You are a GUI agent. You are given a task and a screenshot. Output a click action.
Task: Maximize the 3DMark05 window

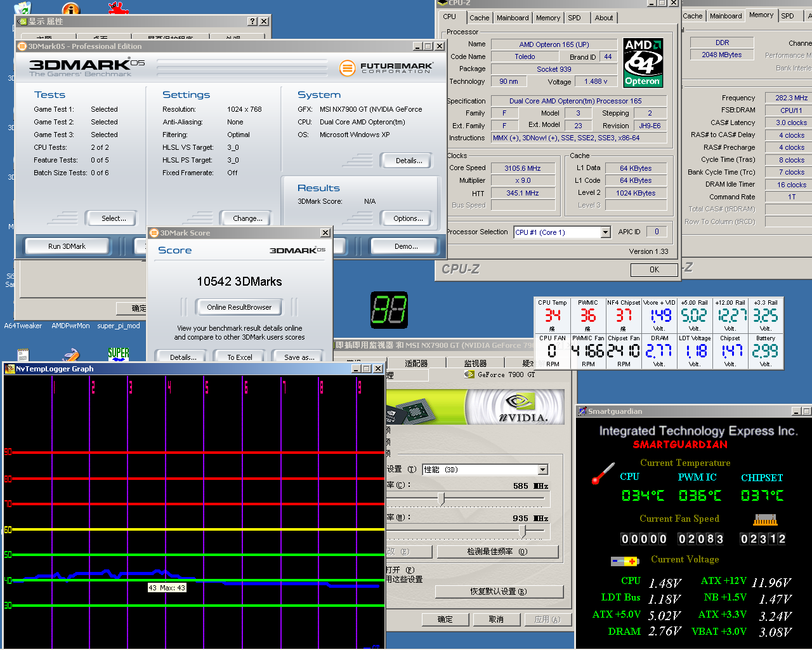point(428,46)
